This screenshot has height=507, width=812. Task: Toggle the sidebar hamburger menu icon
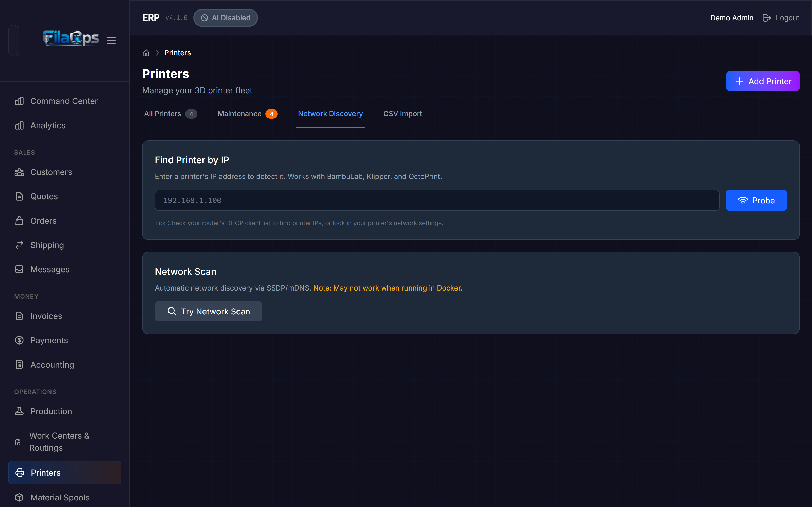[111, 41]
